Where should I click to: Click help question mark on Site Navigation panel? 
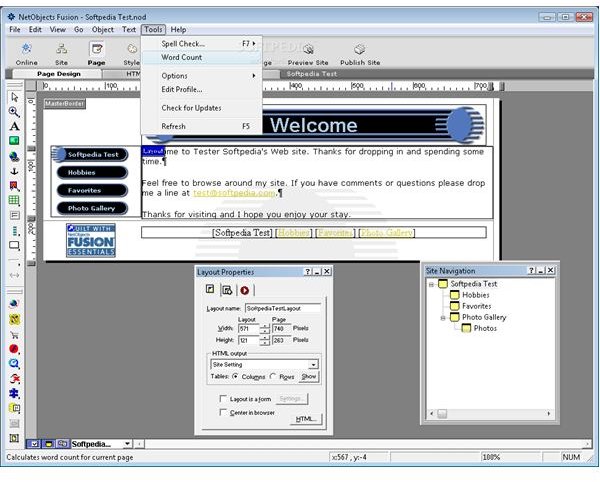[x=532, y=270]
